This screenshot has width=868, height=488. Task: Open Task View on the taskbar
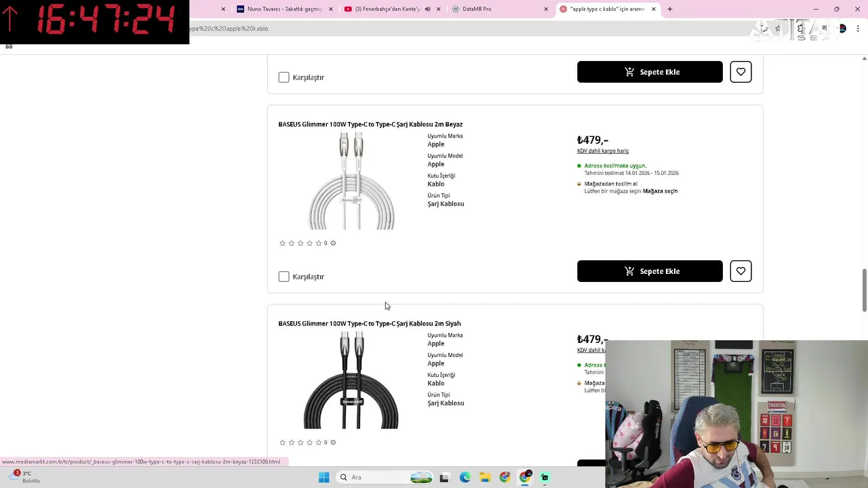[x=444, y=477]
